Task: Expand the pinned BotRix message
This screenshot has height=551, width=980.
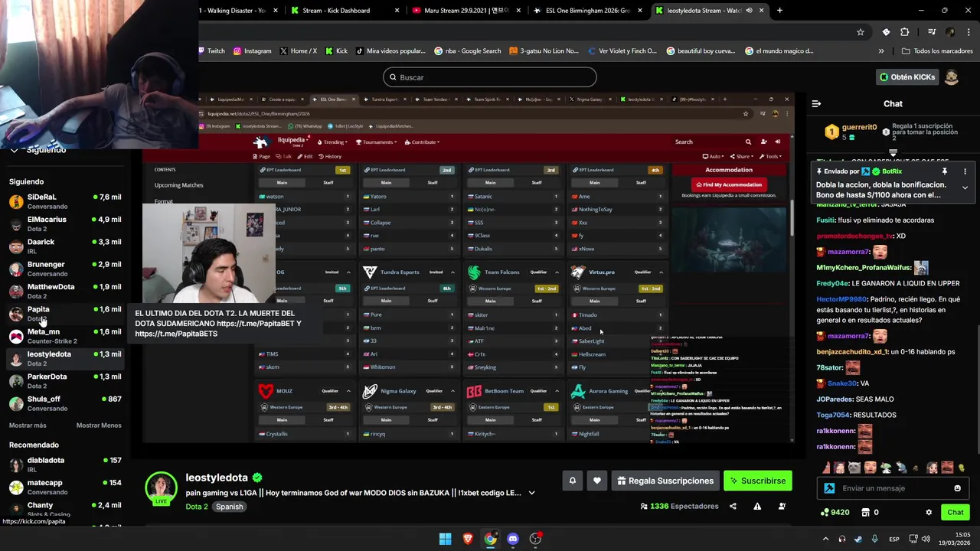Action: (965, 187)
